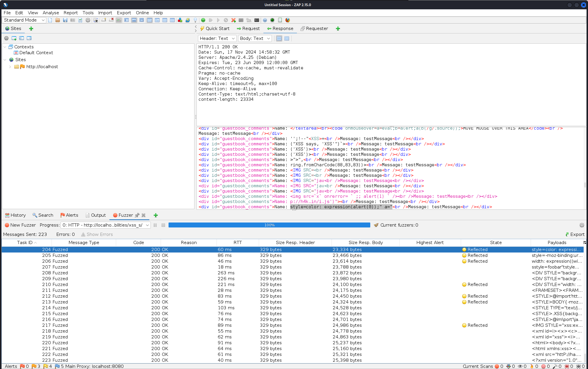Click the green Set Break circle icon
Screen dimensions: 588x369
[x=203, y=20]
